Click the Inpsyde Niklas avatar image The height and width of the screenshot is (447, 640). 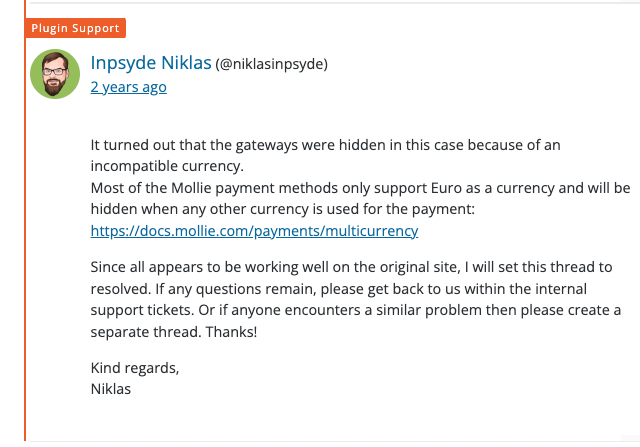coord(55,74)
